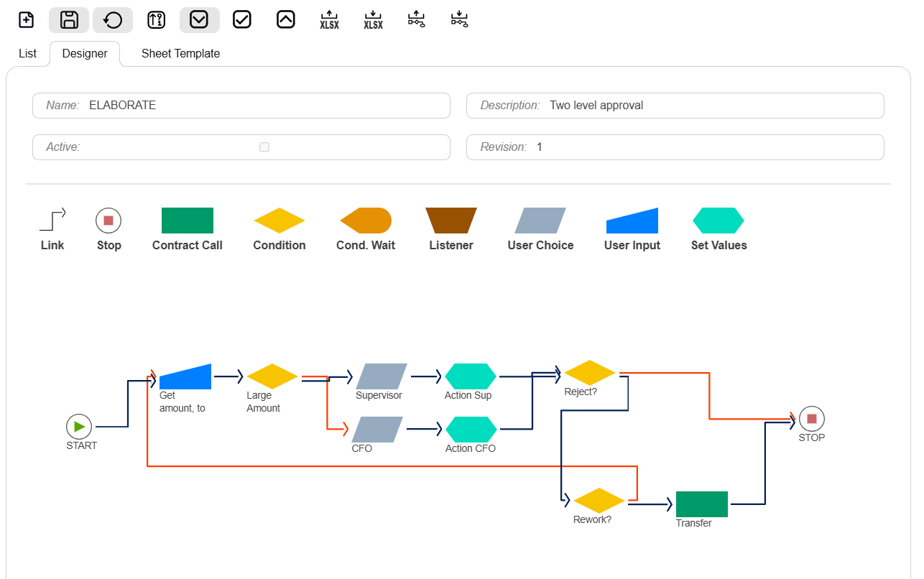Click the down-chevron box toolbar icon

tap(199, 20)
